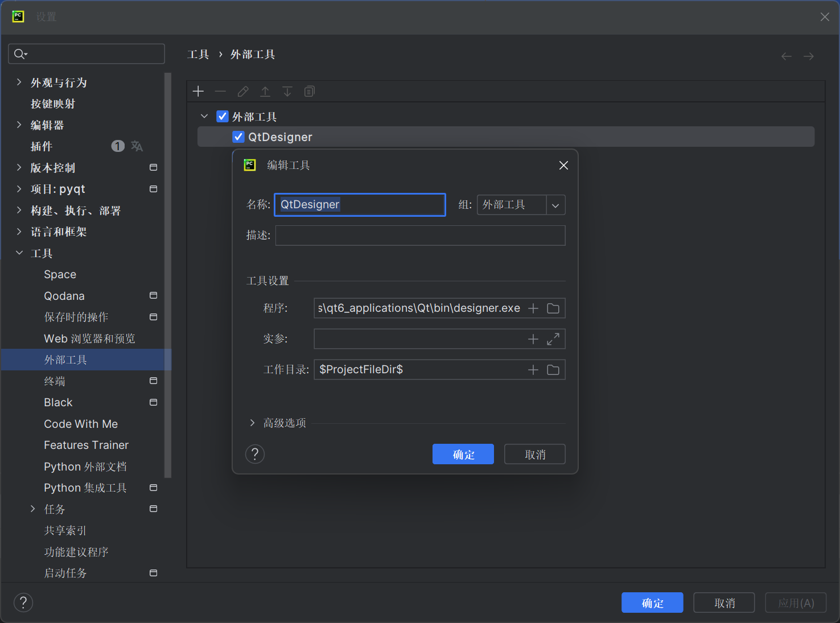
Task: Insert macro plus icon in 程序 field
Action: tap(533, 308)
